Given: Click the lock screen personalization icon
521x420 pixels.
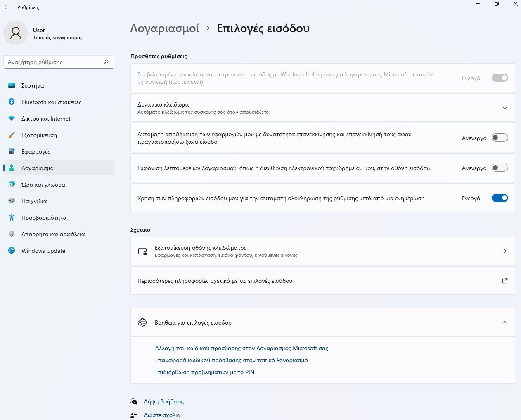Looking at the screenshot, I should coord(142,251).
